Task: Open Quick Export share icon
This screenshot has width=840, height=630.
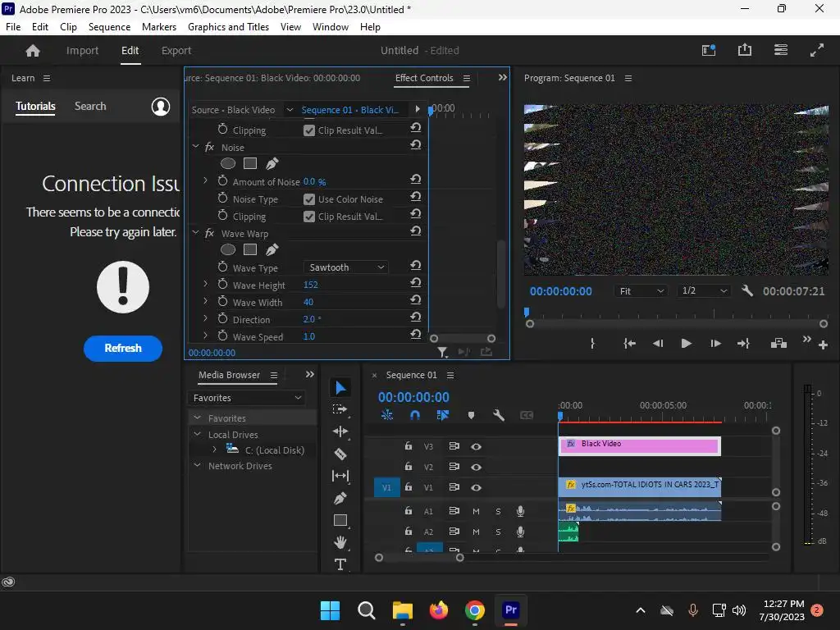Action: pyautogui.click(x=745, y=50)
